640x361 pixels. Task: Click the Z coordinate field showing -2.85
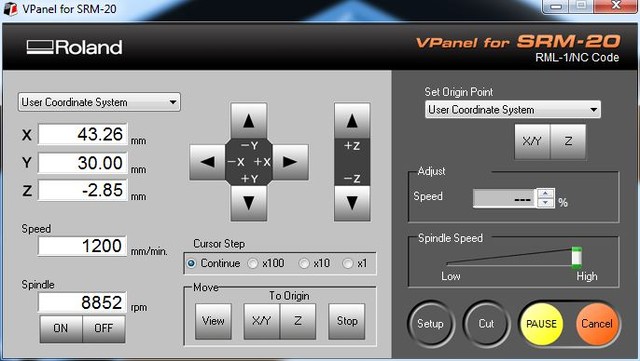pos(83,190)
